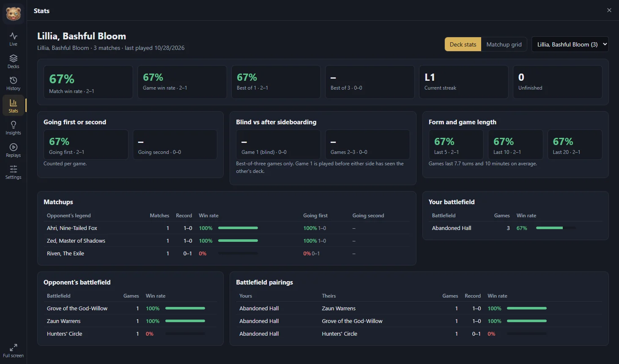This screenshot has width=619, height=364.
Task: Open the Insights lightbulb section
Action: [x=14, y=128]
